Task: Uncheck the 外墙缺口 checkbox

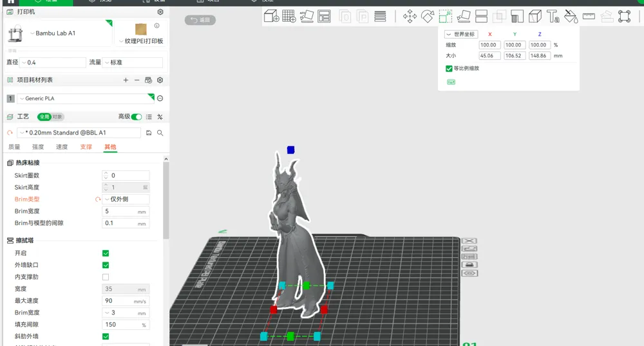Action: click(106, 265)
